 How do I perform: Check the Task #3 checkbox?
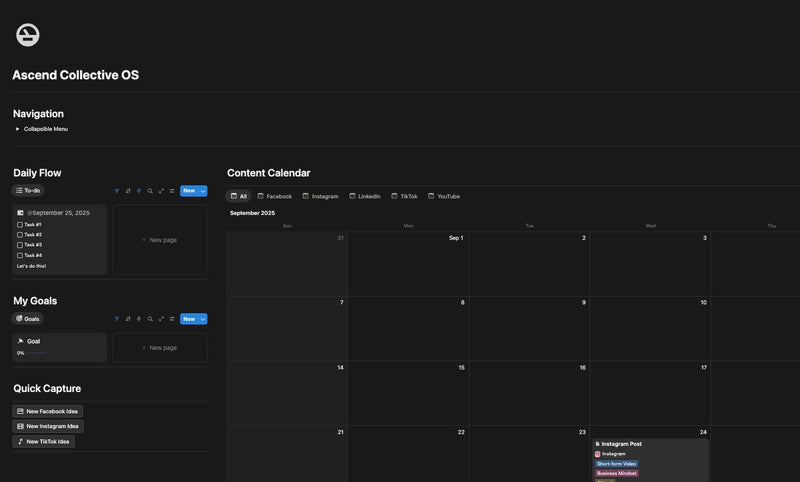[20, 245]
